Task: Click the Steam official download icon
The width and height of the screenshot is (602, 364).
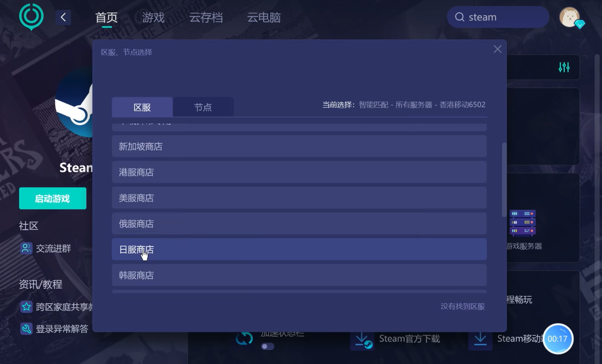Action: point(362,339)
